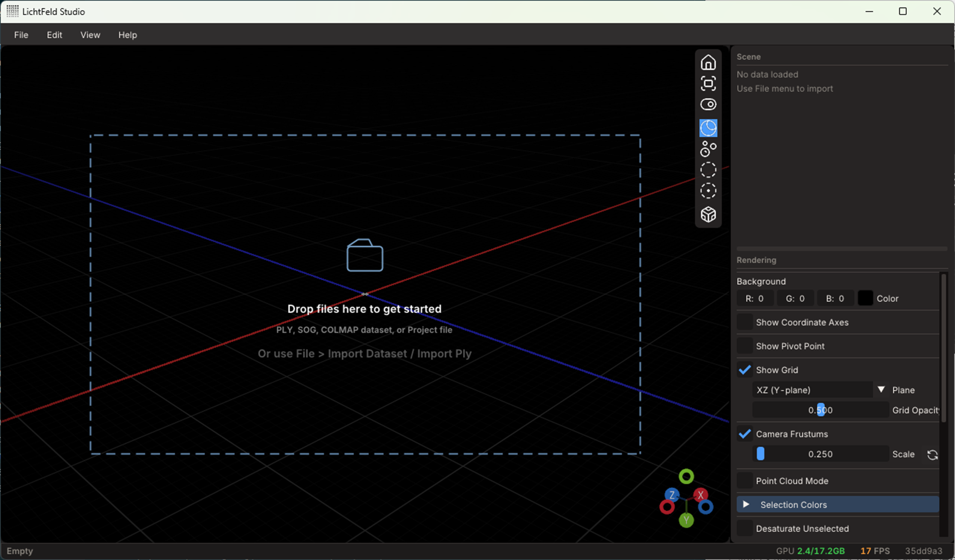This screenshot has height=560, width=955.
Task: Enable Show Coordinate Axes checkbox
Action: (745, 322)
